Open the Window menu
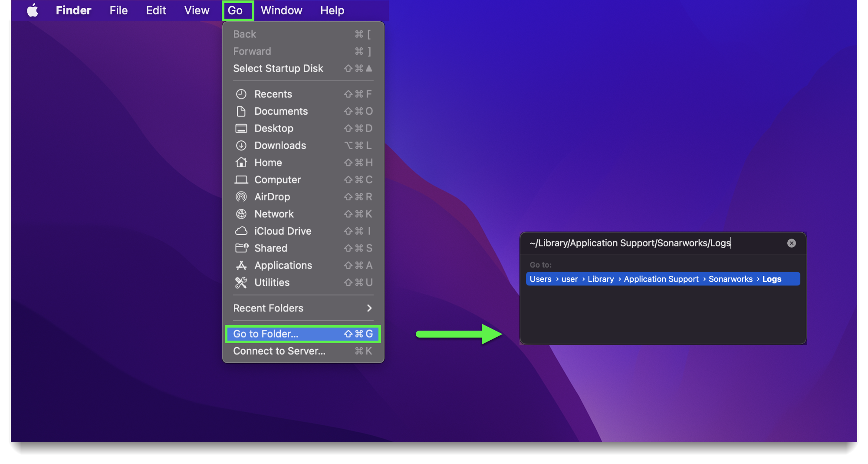 pyautogui.click(x=281, y=10)
